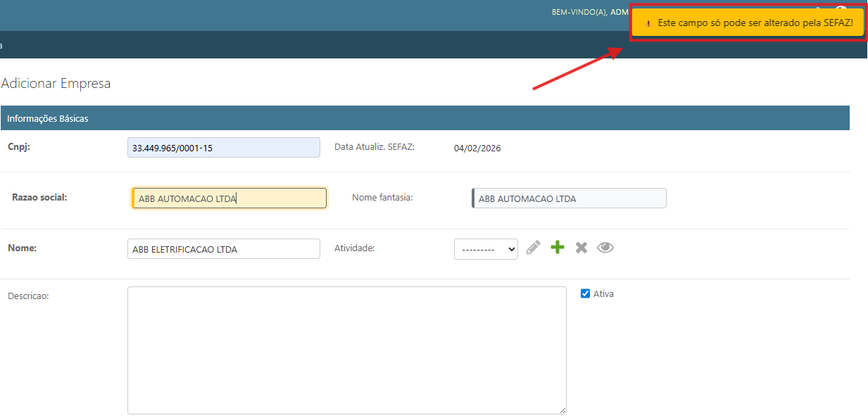Click the warning icon in yellow notification
The width and height of the screenshot is (868, 418).
tap(648, 23)
